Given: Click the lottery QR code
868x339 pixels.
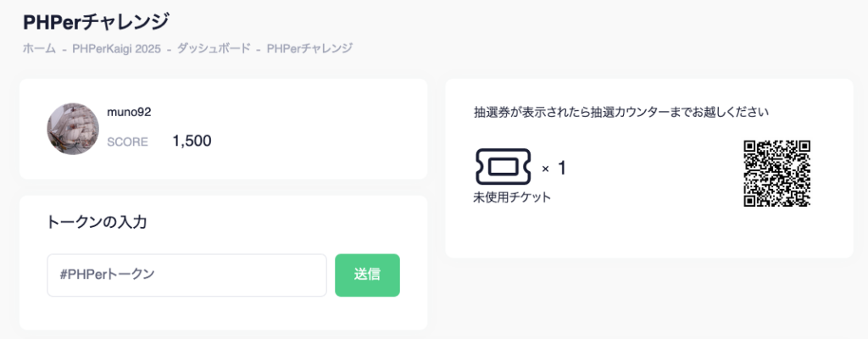Looking at the screenshot, I should coord(777,173).
